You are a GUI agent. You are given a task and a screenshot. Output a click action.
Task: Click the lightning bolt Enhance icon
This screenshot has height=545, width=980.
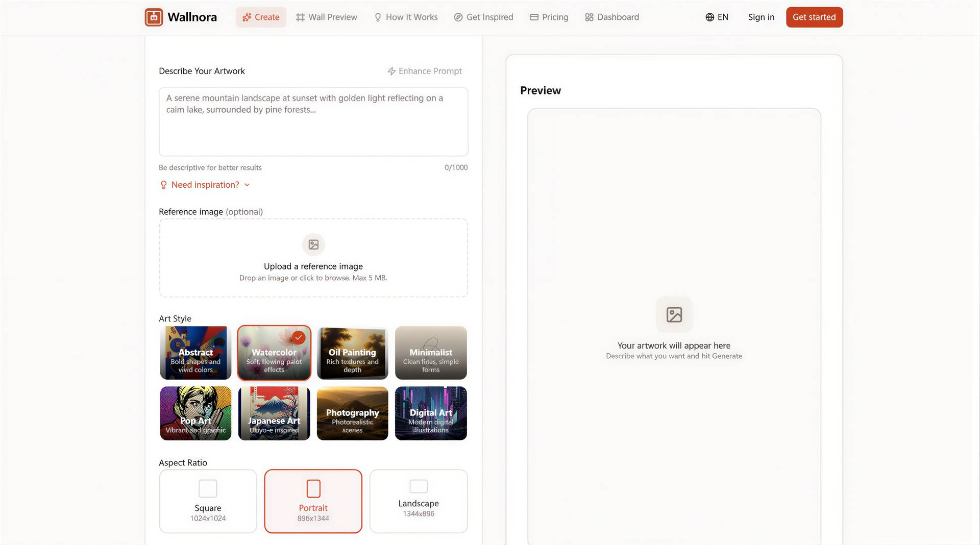click(x=391, y=71)
